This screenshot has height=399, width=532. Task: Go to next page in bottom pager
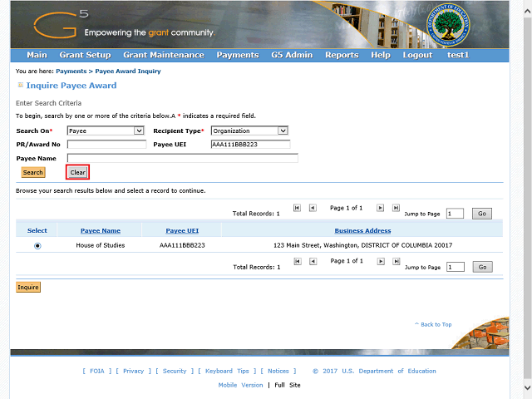point(381,261)
